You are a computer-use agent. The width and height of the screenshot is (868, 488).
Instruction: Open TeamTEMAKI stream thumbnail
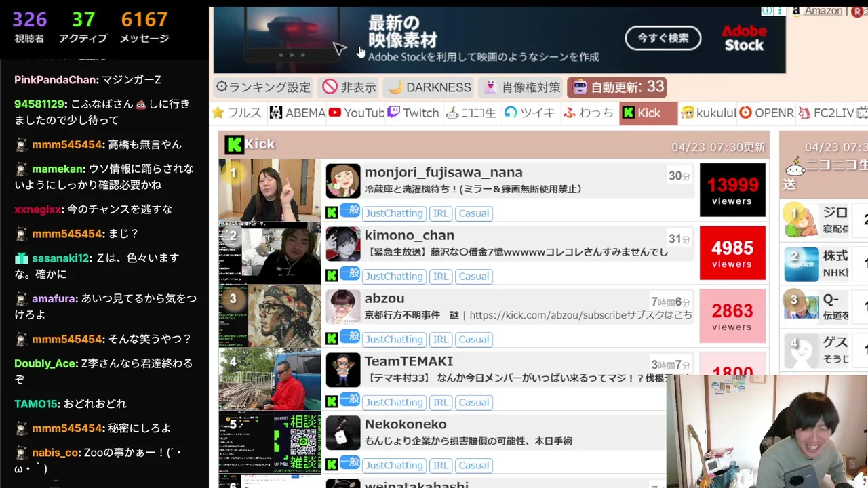point(269,379)
